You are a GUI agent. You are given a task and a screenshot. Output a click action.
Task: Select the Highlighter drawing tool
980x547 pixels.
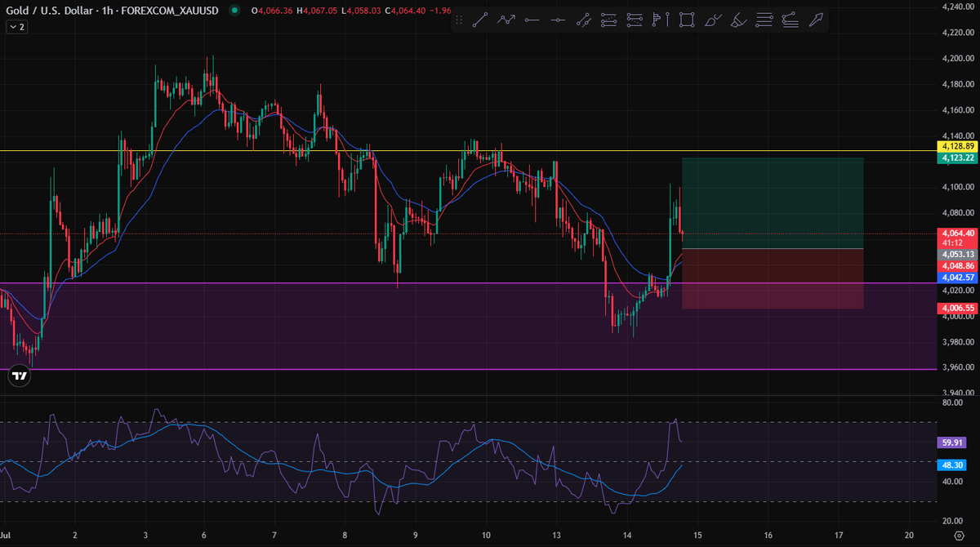[738, 20]
